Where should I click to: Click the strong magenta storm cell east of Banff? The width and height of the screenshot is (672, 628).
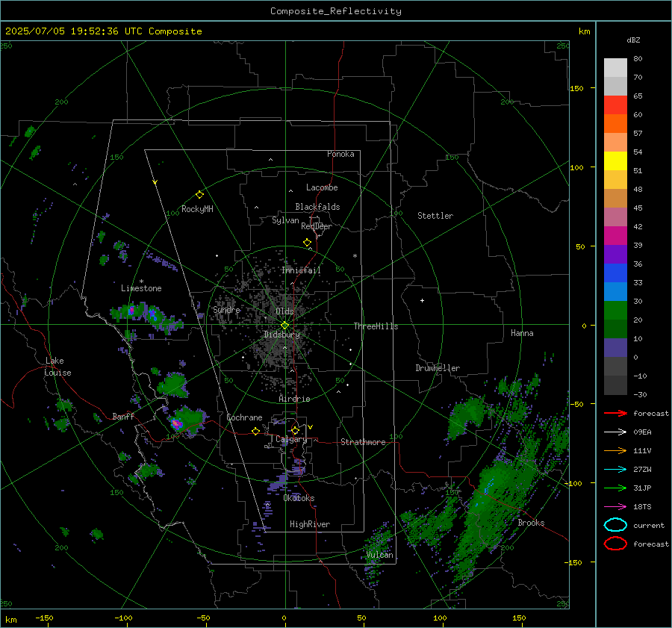(x=176, y=424)
